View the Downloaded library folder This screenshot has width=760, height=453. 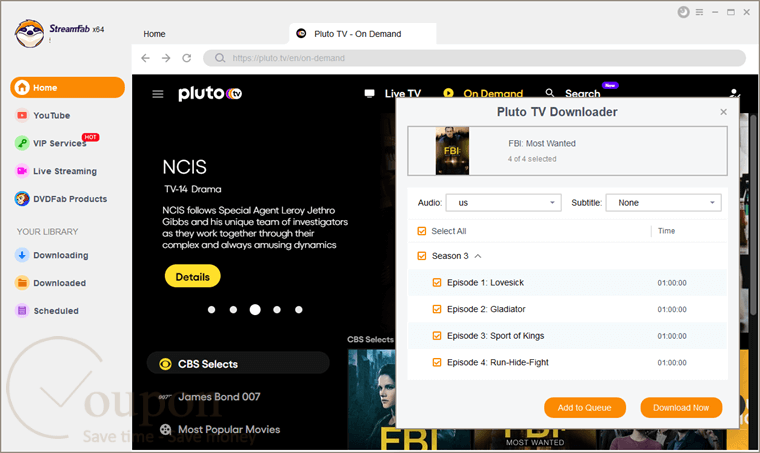[51, 283]
